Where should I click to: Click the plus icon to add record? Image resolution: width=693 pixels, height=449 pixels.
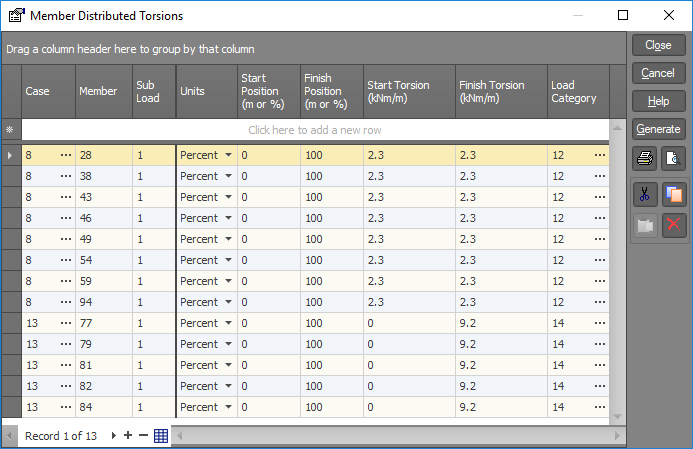(x=128, y=436)
